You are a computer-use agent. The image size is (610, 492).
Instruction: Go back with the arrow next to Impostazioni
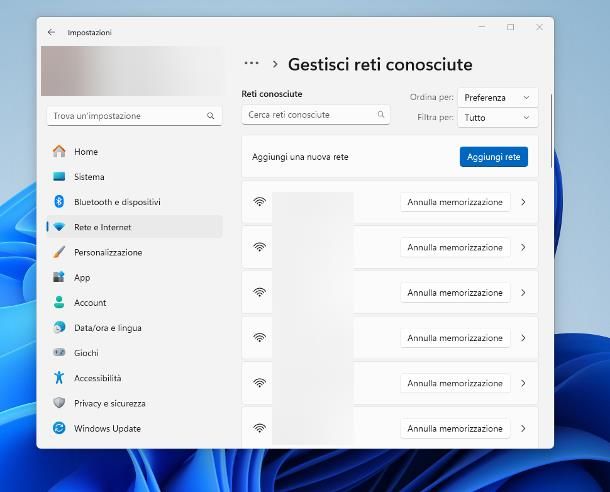51,32
